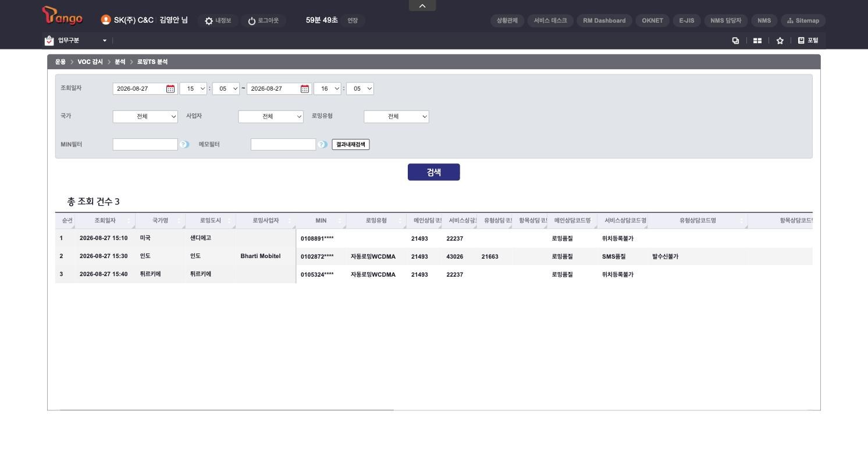Collapse the header with the up chevron

click(422, 6)
